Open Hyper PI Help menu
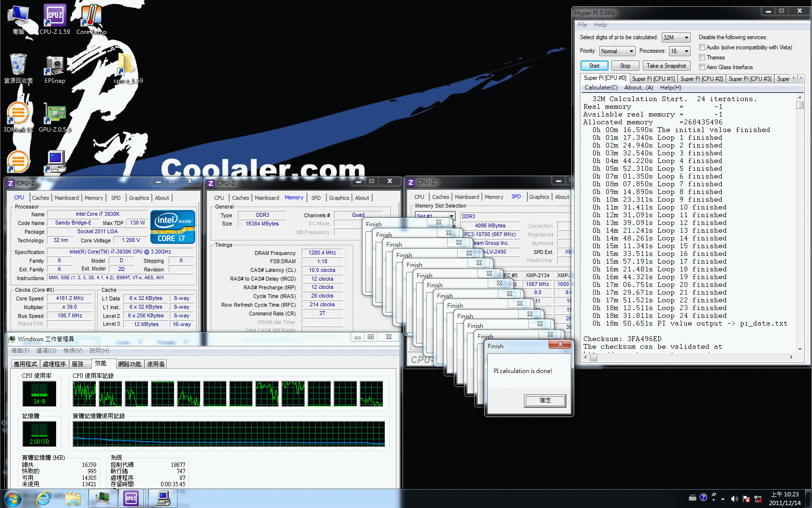 click(600, 25)
